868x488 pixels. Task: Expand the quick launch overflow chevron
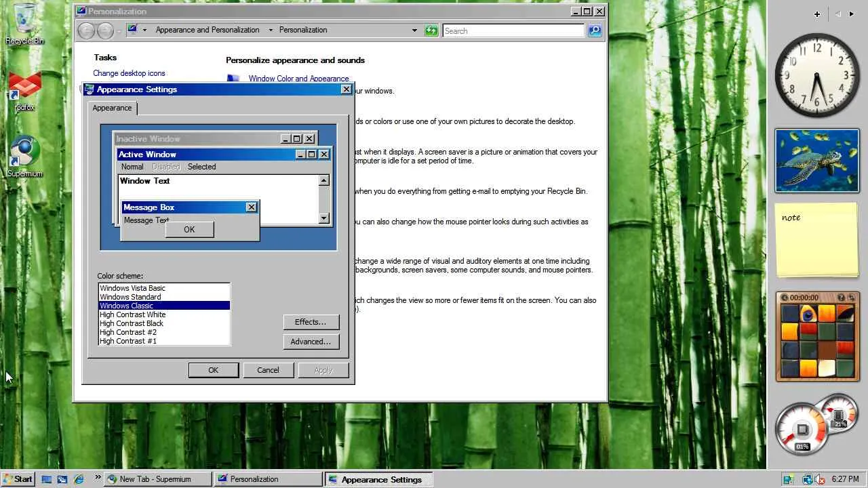(98, 477)
